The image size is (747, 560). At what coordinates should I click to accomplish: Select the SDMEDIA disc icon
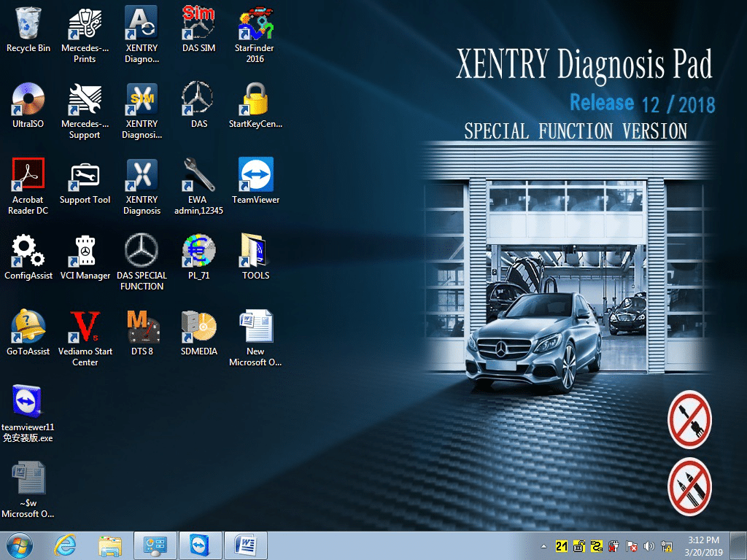pos(198,328)
